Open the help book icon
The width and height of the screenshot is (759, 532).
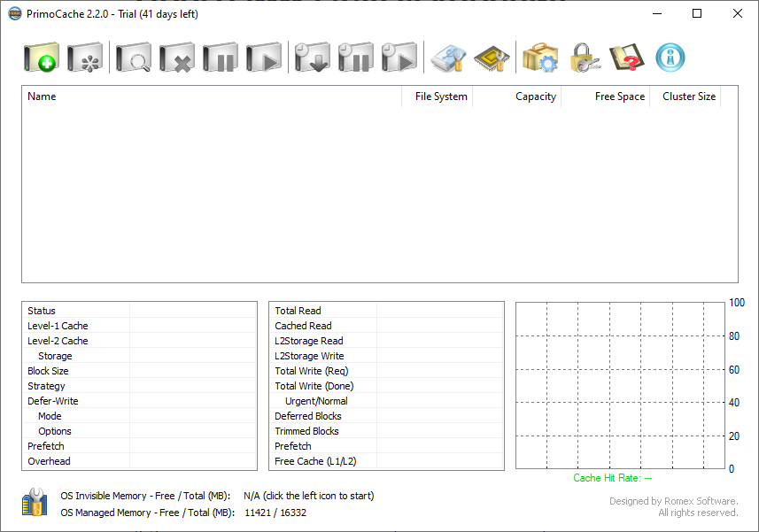(x=627, y=58)
